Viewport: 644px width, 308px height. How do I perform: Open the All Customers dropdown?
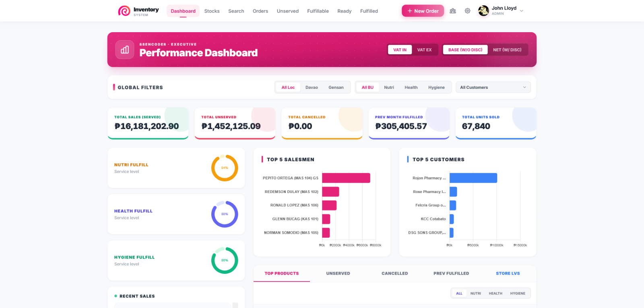(x=493, y=87)
